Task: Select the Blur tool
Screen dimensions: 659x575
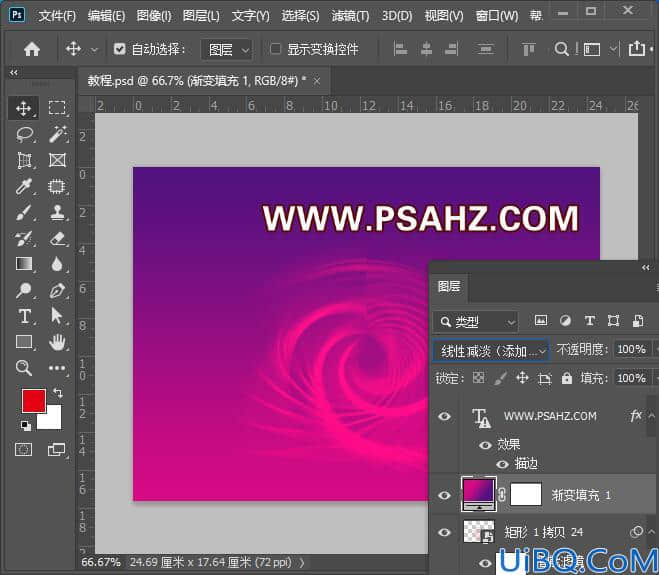Action: (x=57, y=264)
